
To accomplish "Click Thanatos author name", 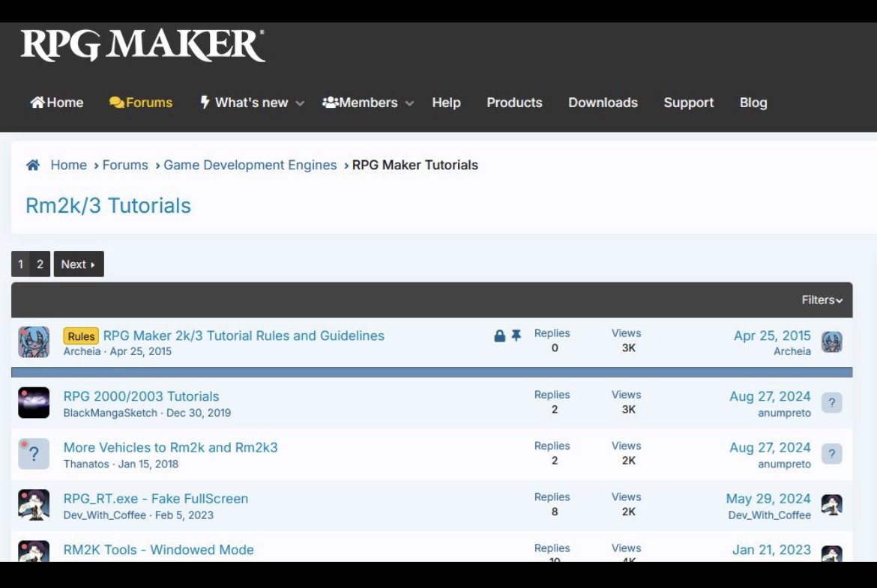I will pyautogui.click(x=86, y=464).
